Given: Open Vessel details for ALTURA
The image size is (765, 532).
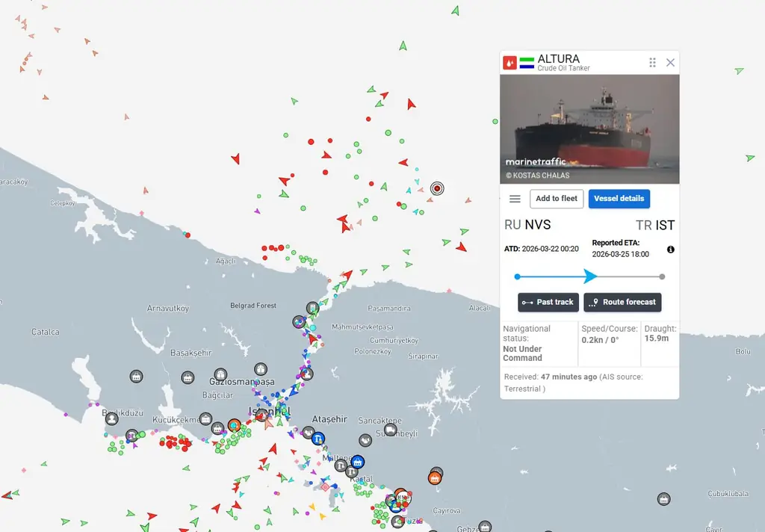Looking at the screenshot, I should pyautogui.click(x=619, y=199).
